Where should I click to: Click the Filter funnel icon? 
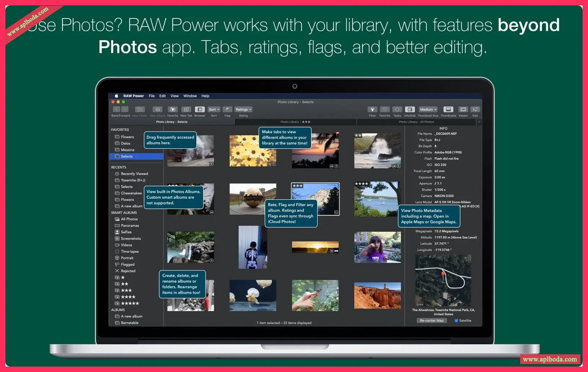[x=372, y=109]
